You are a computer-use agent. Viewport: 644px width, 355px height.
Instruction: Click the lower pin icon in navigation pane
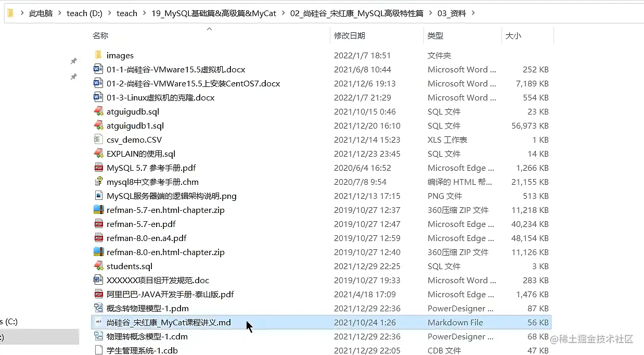pyautogui.click(x=74, y=77)
